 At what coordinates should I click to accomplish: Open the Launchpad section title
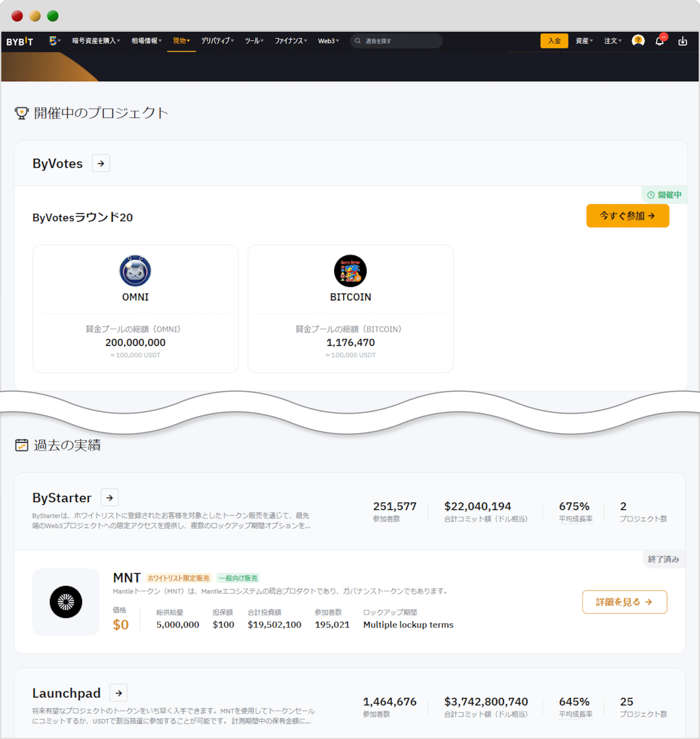(x=66, y=693)
